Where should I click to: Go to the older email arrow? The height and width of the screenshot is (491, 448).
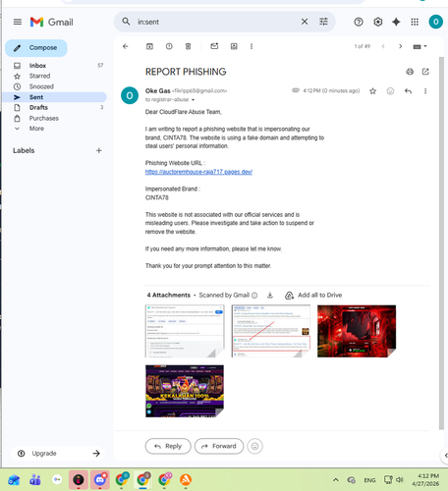pos(400,46)
